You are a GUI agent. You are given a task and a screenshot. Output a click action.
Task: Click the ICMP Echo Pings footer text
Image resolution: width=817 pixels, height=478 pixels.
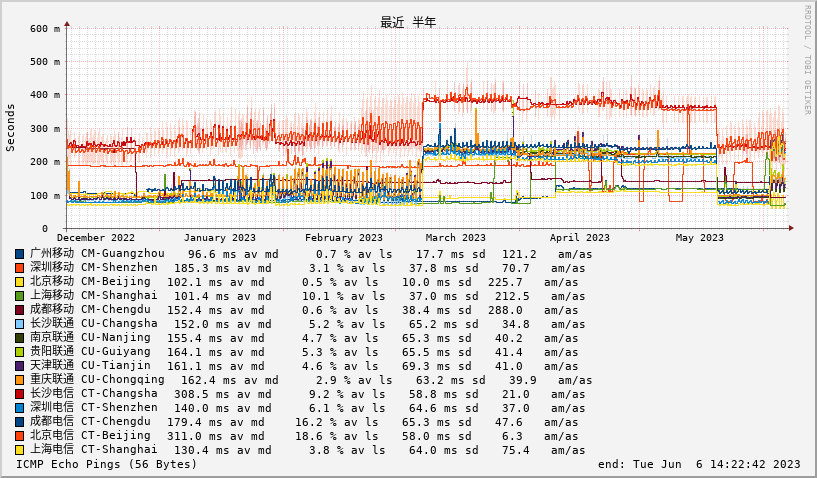tap(107, 464)
